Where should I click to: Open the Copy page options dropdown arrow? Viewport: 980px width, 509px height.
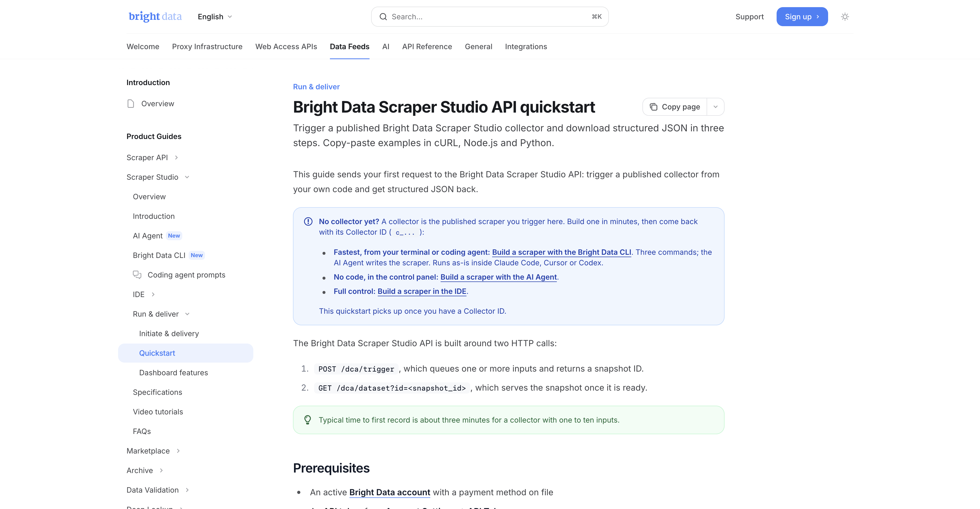click(715, 107)
